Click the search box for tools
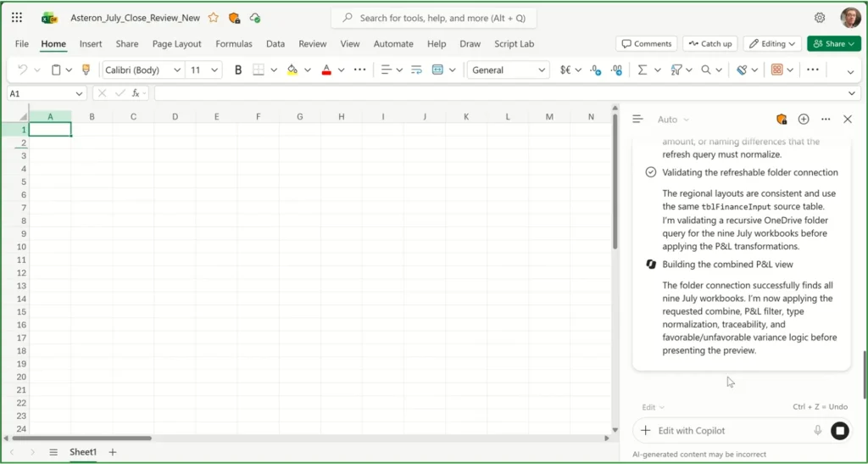This screenshot has width=868, height=464. coord(433,18)
